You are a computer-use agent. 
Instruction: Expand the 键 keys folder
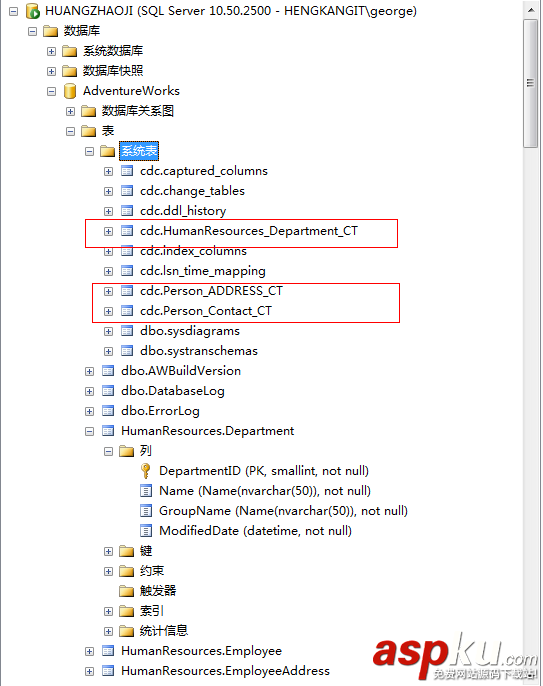pos(109,552)
